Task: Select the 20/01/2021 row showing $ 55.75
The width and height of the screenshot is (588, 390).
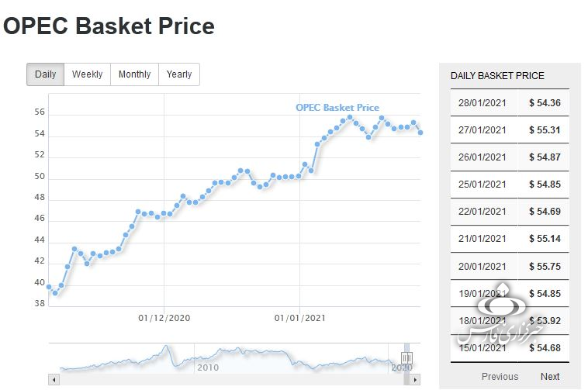Action: [x=510, y=267]
